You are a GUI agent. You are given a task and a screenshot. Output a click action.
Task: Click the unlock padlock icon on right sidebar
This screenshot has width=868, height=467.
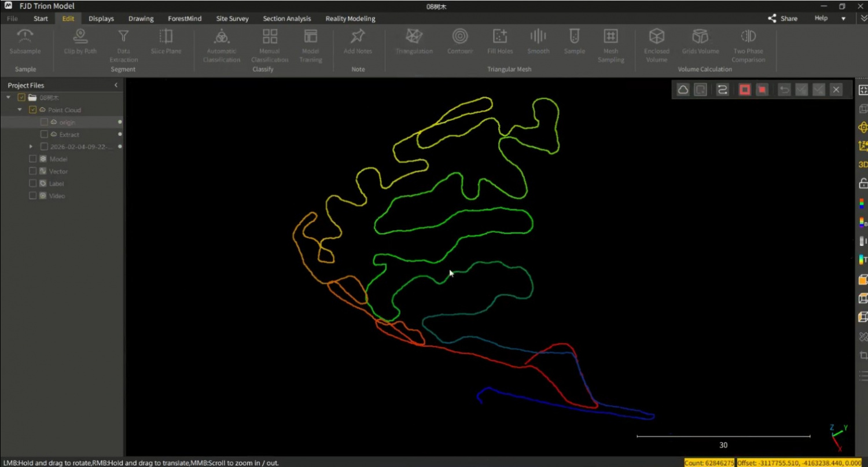pyautogui.click(x=862, y=183)
